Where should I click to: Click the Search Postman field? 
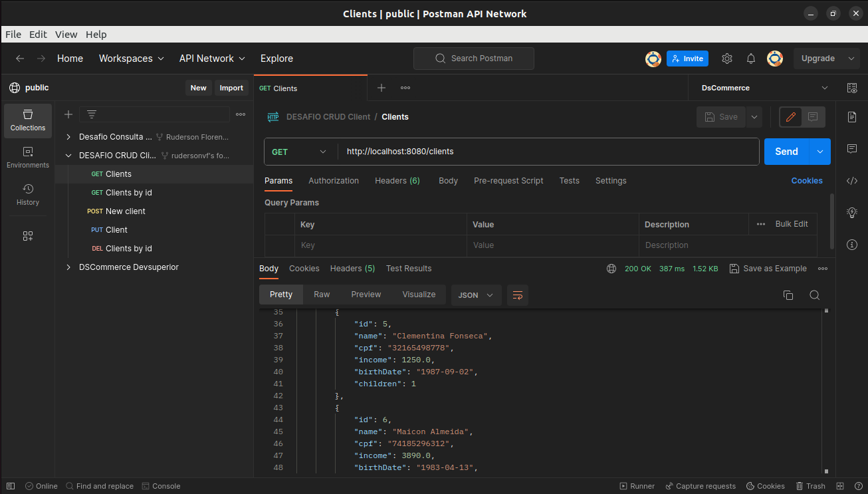click(x=474, y=59)
